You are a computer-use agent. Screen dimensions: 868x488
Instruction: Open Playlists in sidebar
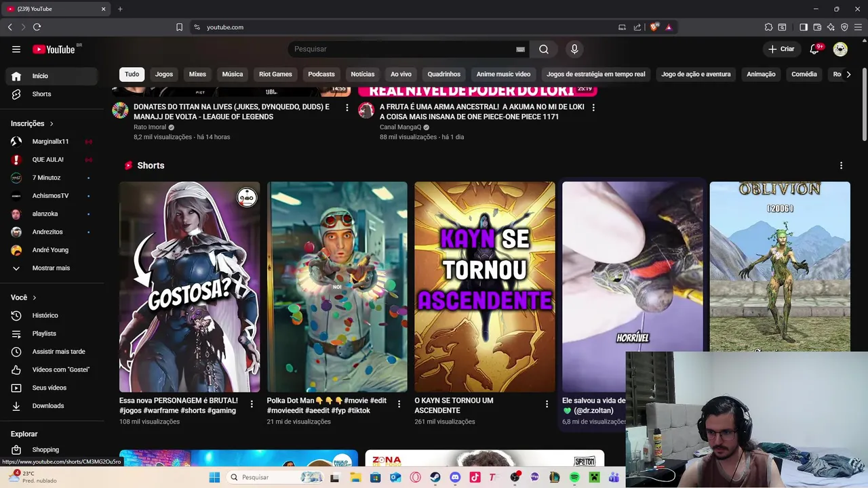point(52,334)
